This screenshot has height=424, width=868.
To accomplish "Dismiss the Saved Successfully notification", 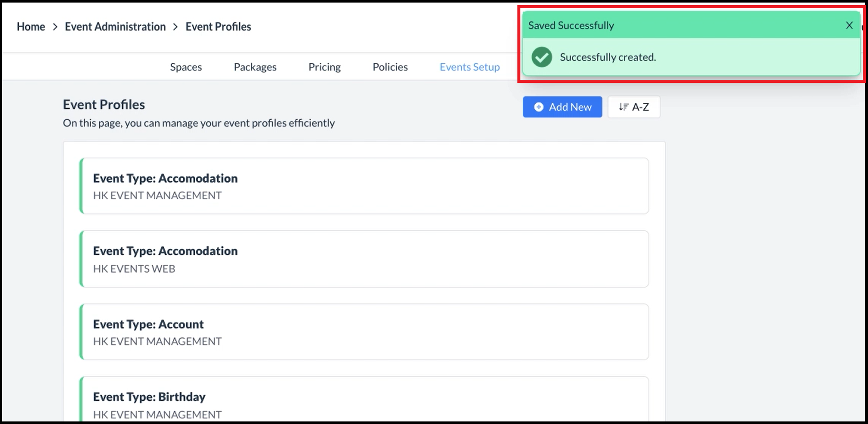I will 849,25.
